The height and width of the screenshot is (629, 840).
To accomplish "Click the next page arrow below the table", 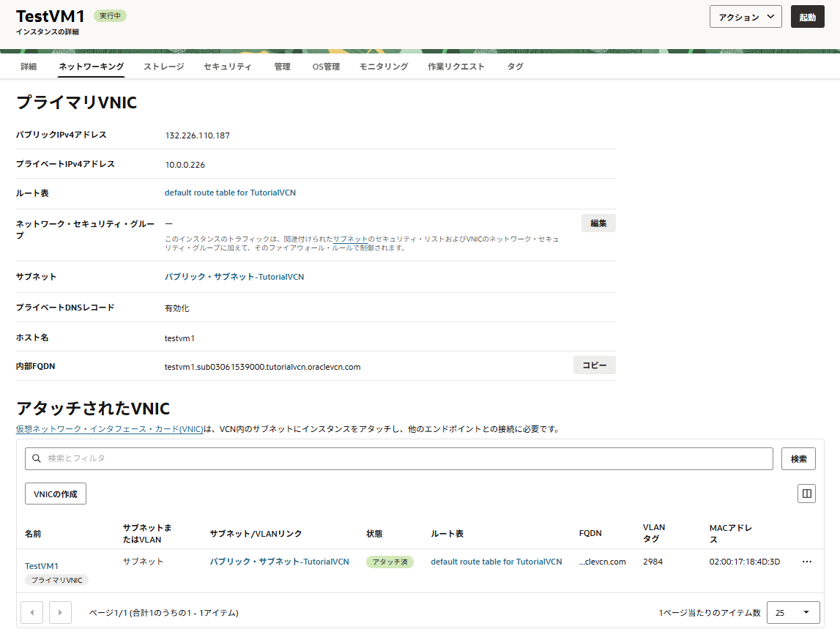I will coord(60,612).
